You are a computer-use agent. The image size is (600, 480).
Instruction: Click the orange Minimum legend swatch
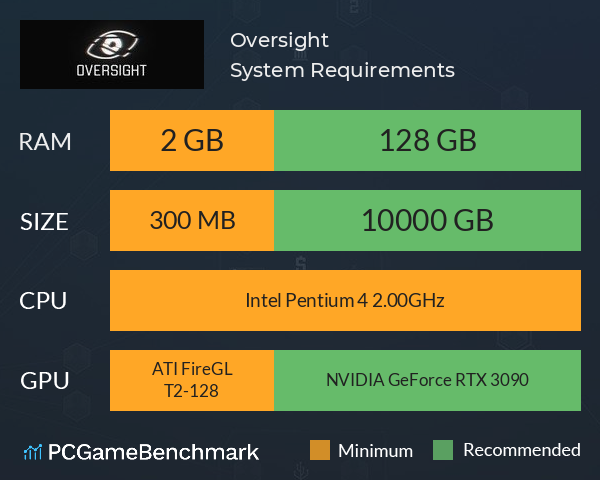click(x=320, y=450)
